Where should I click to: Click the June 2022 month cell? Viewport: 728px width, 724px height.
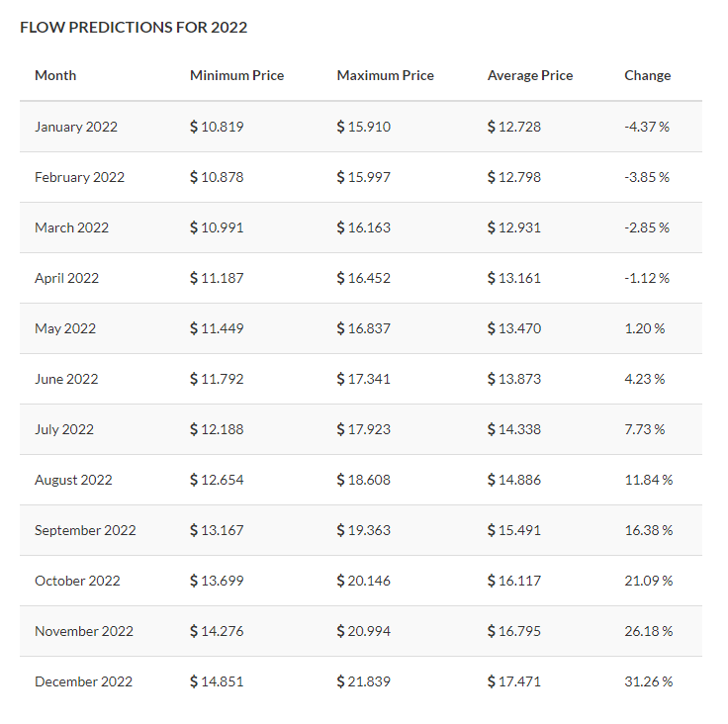pos(64,379)
